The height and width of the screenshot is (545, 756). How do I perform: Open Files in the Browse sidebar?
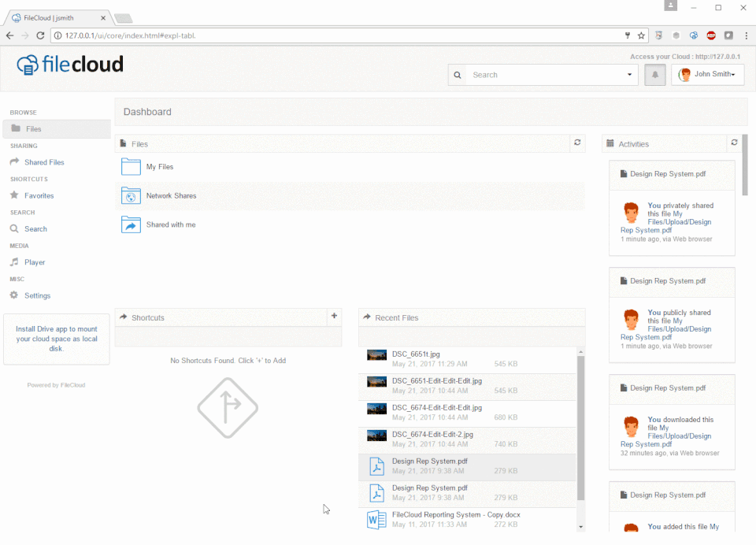tap(57, 129)
